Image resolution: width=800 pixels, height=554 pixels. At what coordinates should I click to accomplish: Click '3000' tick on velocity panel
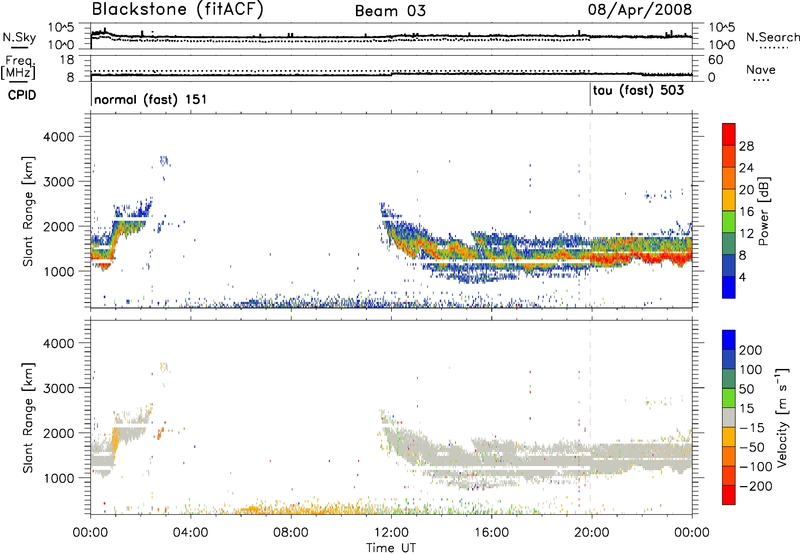58,388
